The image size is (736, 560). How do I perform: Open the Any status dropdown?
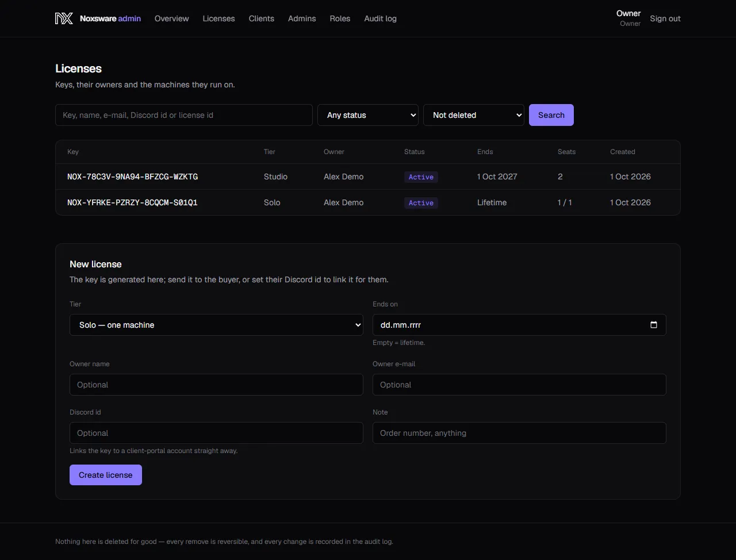pos(368,115)
